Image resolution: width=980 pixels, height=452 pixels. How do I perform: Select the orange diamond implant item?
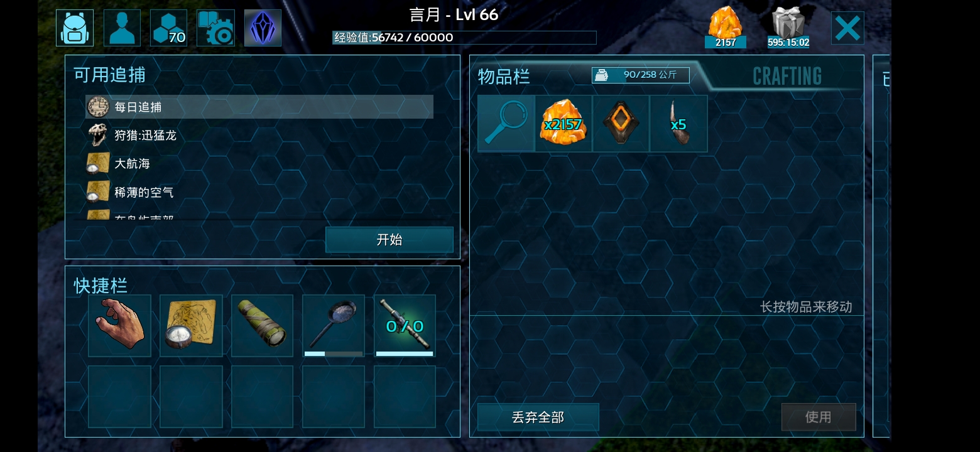(621, 124)
